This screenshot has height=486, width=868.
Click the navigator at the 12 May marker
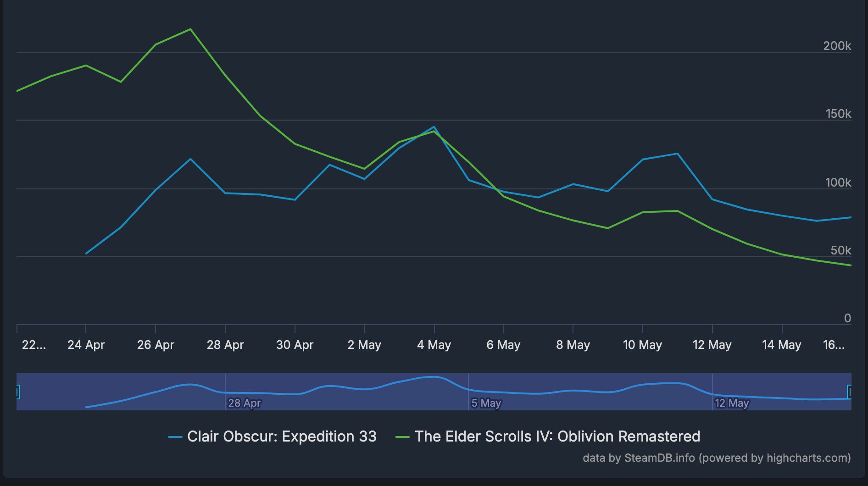coord(732,403)
